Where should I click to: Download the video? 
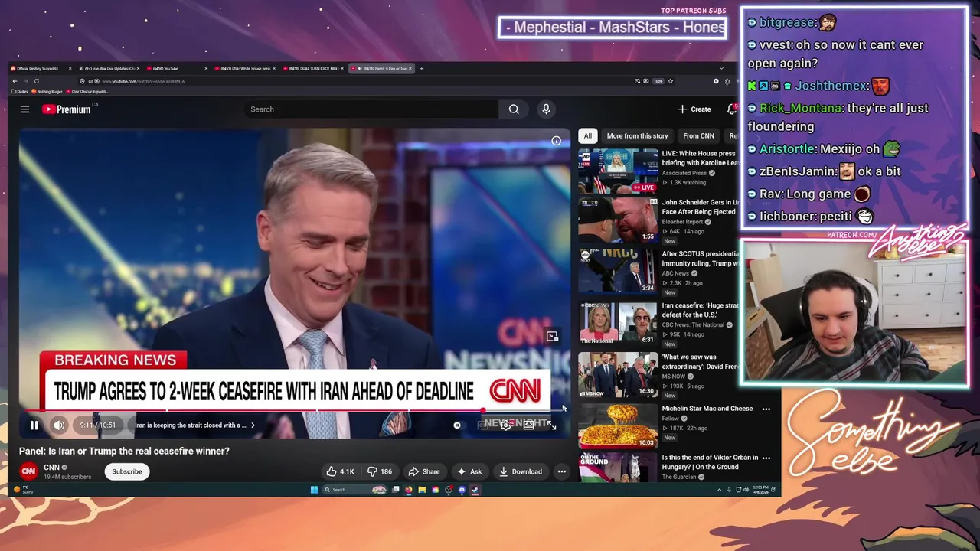(x=521, y=471)
